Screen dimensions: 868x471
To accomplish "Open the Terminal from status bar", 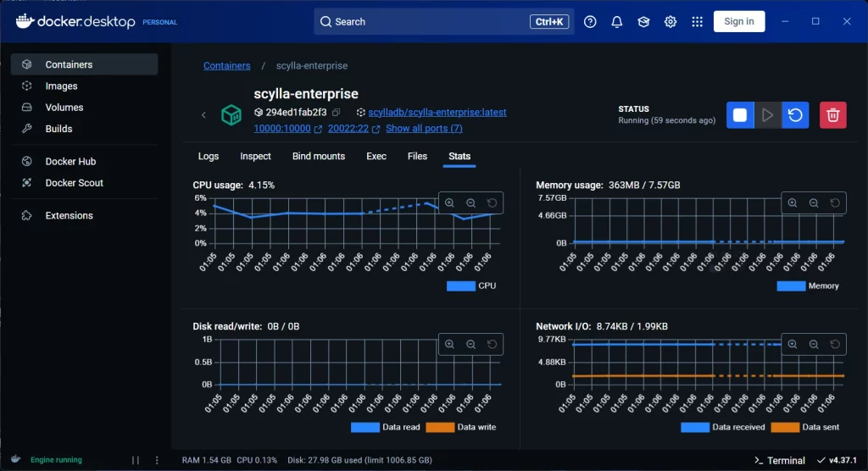I will click(780, 460).
